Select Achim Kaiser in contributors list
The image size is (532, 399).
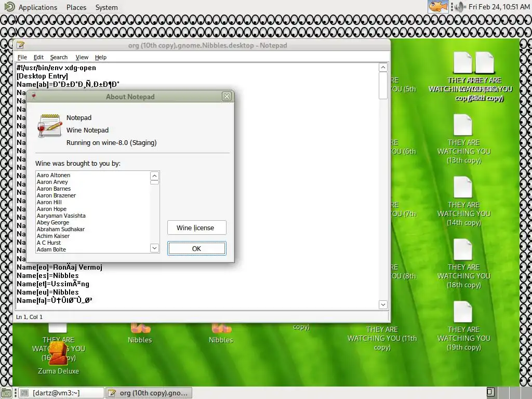[54, 236]
